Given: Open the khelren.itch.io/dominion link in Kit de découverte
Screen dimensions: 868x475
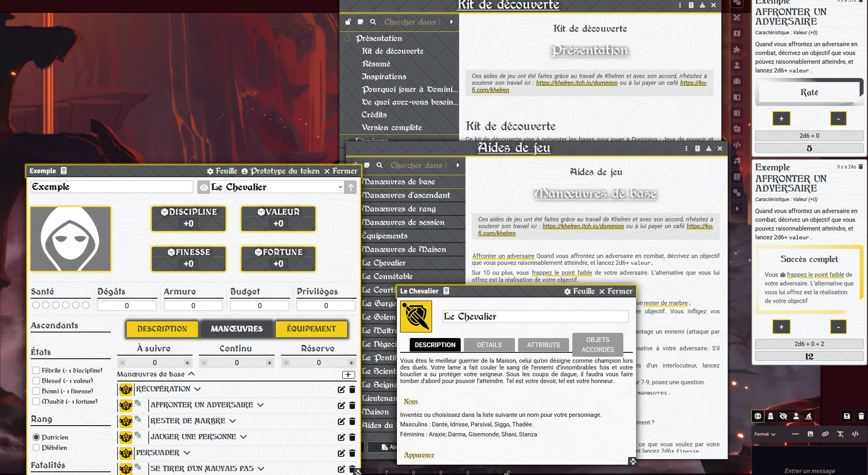Looking at the screenshot, I should (x=577, y=83).
